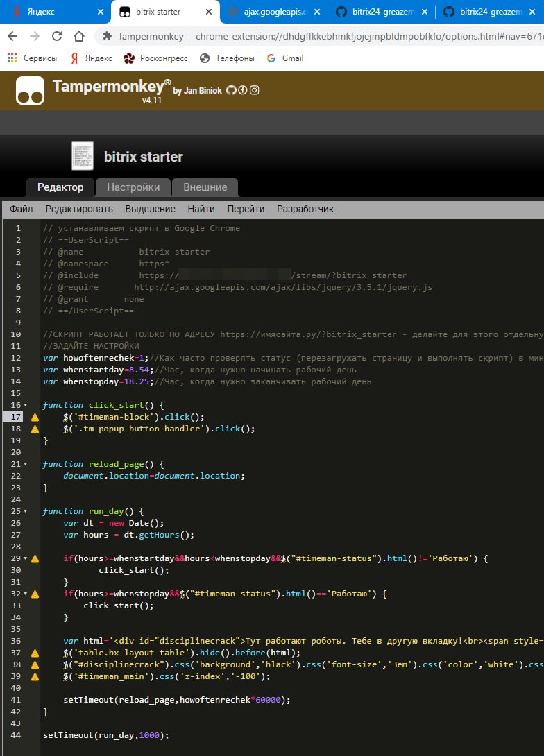Viewport: 544px width, 756px height.
Task: Click the warning icon on line 32
Action: (35, 594)
